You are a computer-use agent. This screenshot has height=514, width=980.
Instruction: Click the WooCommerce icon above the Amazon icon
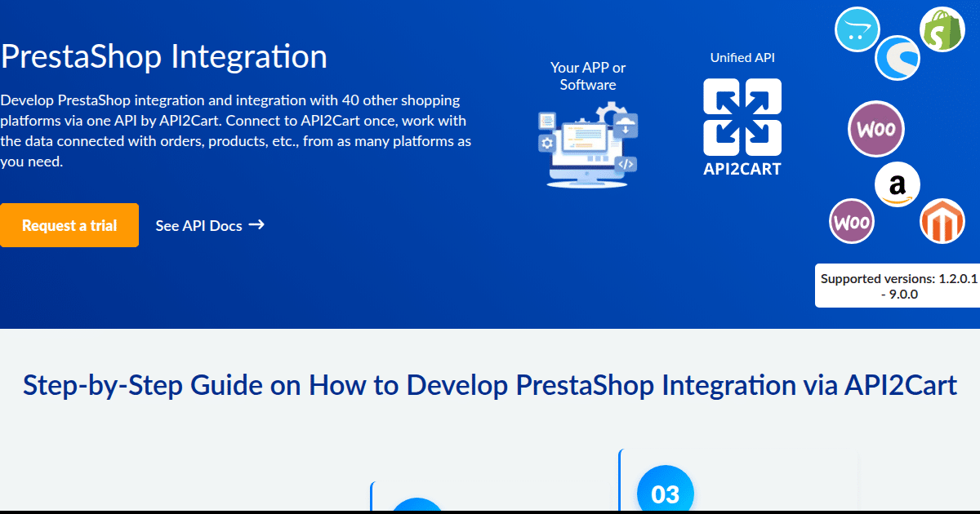876,129
